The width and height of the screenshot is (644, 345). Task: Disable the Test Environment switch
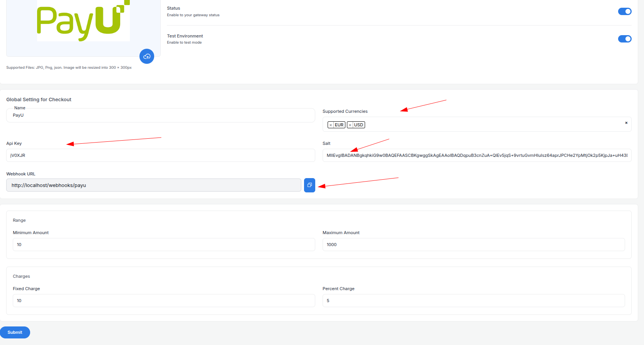click(x=625, y=39)
